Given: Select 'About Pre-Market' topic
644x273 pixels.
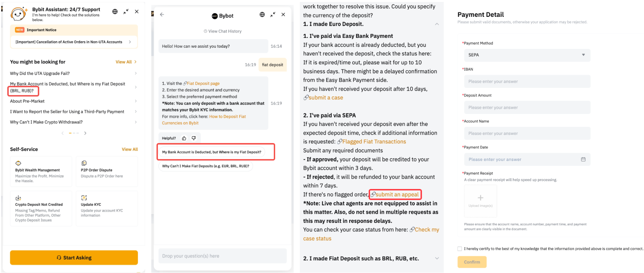Looking at the screenshot, I should pyautogui.click(x=27, y=101).
